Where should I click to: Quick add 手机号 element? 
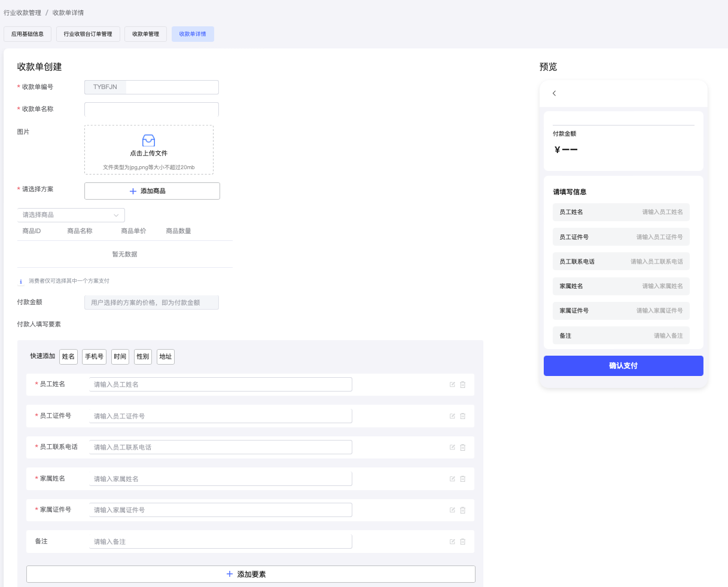click(94, 357)
